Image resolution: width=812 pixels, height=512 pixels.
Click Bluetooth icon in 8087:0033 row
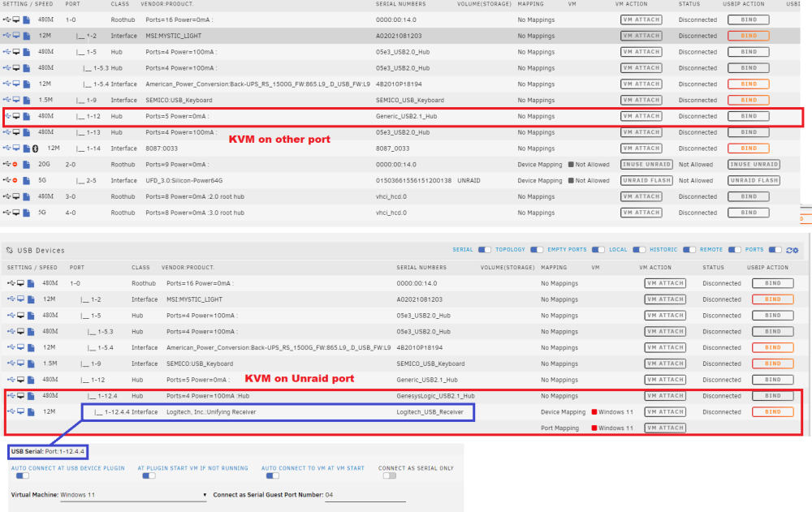point(35,148)
